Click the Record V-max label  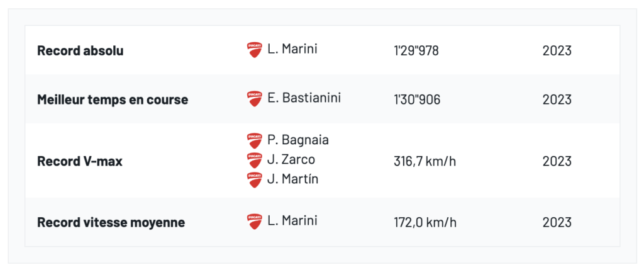click(80, 161)
